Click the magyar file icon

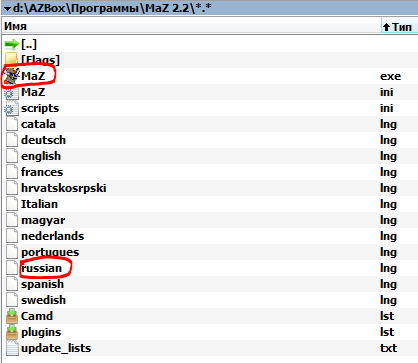tap(12, 220)
